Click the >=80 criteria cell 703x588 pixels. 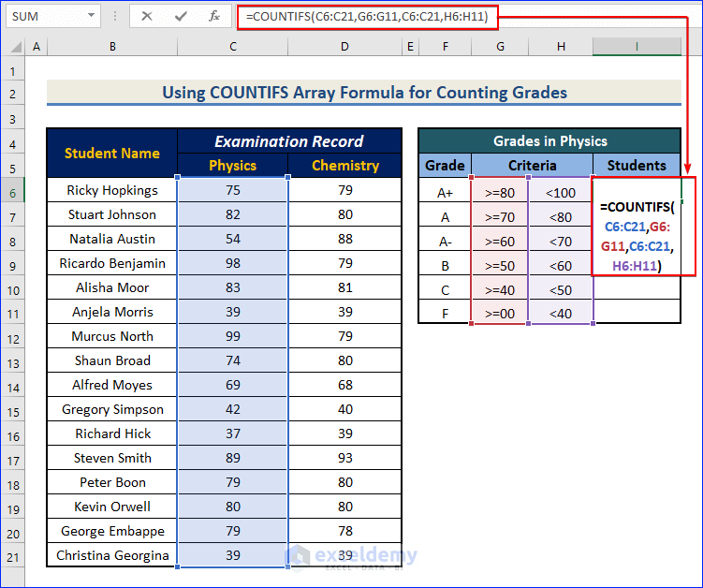(x=500, y=194)
